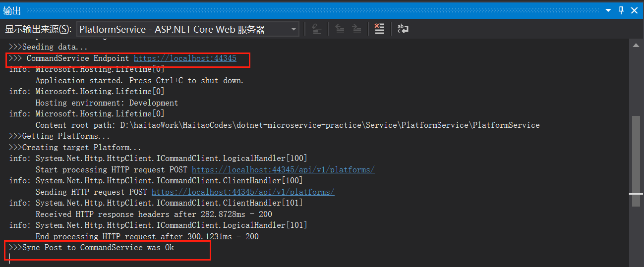The image size is (644, 267).
Task: Go to the previous message icon
Action: pyautogui.click(x=340, y=29)
